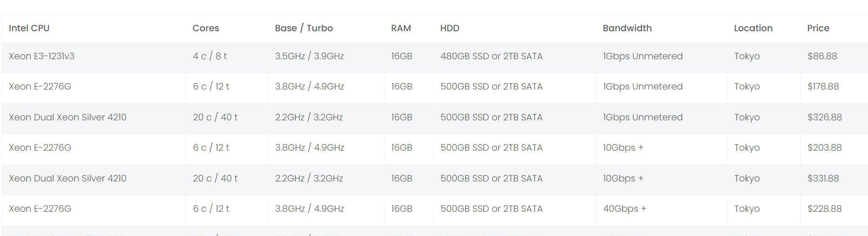Screen dimensions: 868x236
Task: Click the first Xeon Dual Xeon Silver 4210 name
Action: 68,117
